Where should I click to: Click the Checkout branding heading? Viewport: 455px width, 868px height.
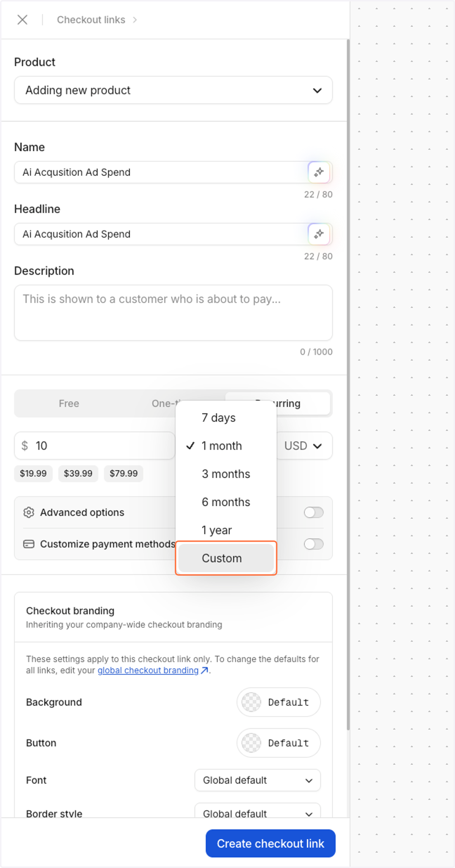70,611
